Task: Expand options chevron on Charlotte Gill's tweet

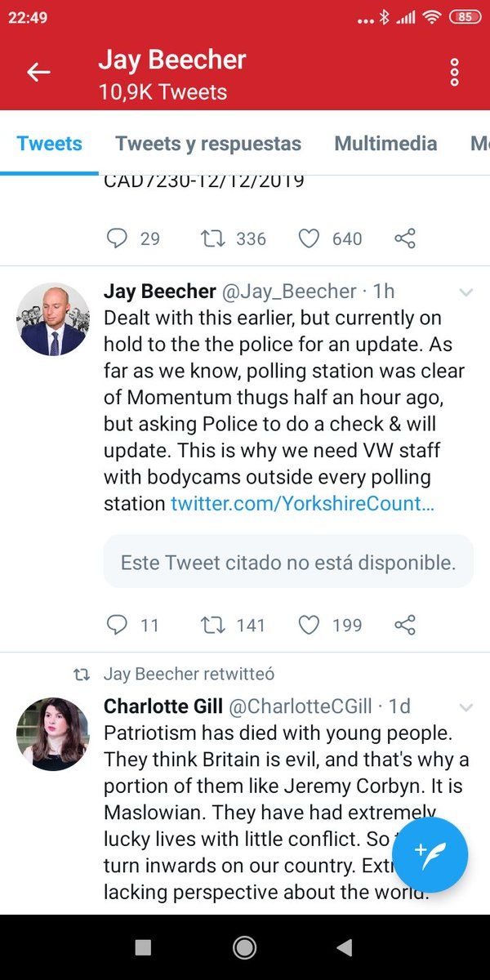Action: click(x=466, y=706)
